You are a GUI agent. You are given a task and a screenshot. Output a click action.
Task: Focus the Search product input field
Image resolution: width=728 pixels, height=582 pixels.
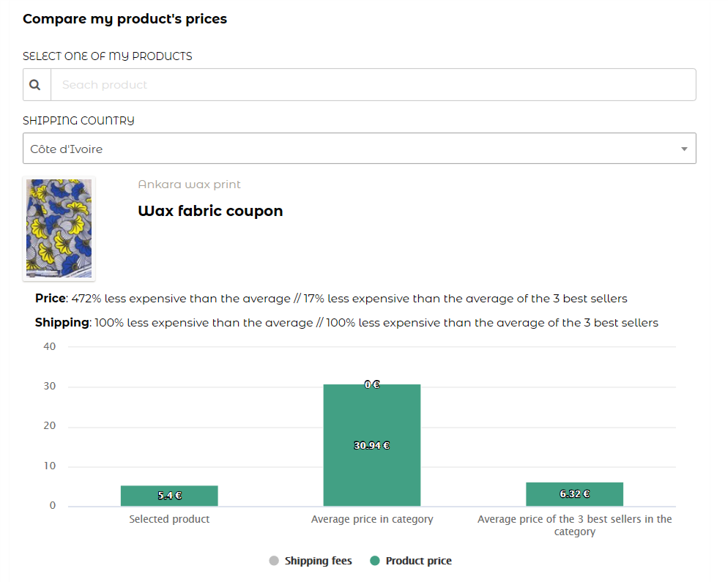pos(372,85)
